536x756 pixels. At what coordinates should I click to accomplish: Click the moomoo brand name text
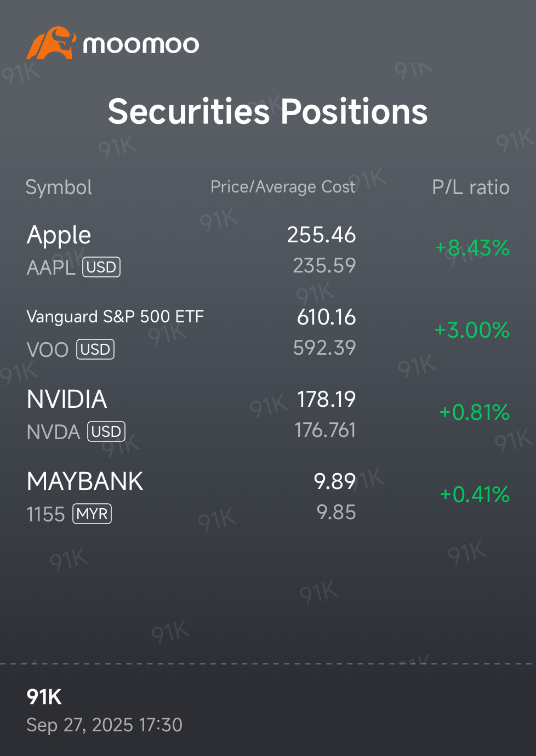click(141, 45)
